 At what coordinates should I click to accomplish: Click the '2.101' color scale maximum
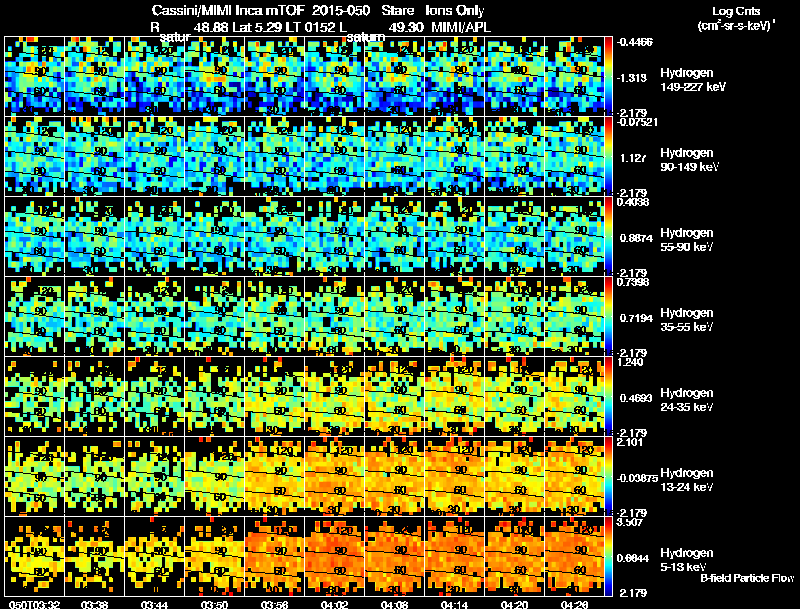click(630, 442)
